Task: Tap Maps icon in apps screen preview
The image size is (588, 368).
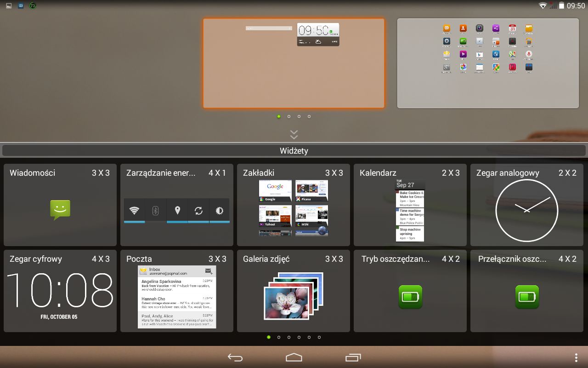Action: 512,55
